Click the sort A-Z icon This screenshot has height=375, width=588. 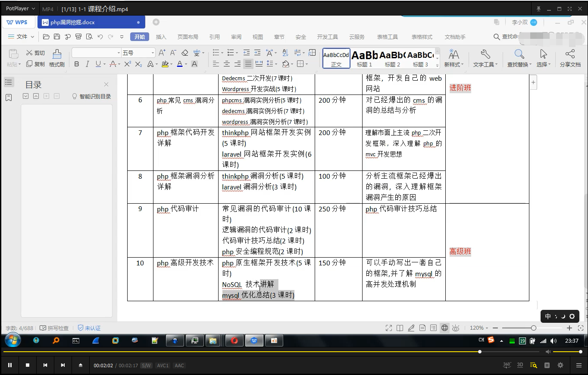(285, 53)
